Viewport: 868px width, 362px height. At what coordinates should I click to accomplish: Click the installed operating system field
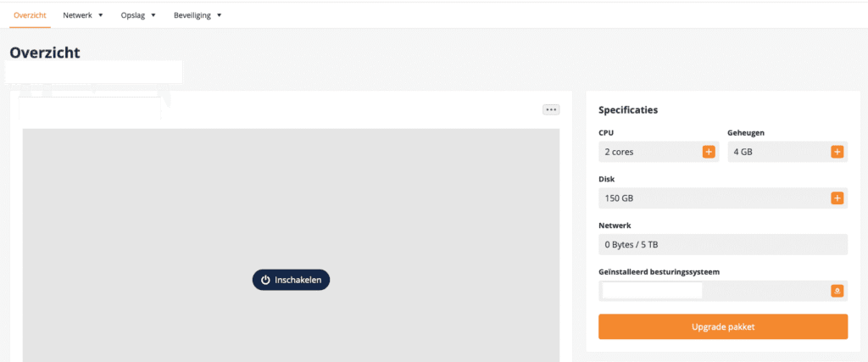[x=712, y=291]
